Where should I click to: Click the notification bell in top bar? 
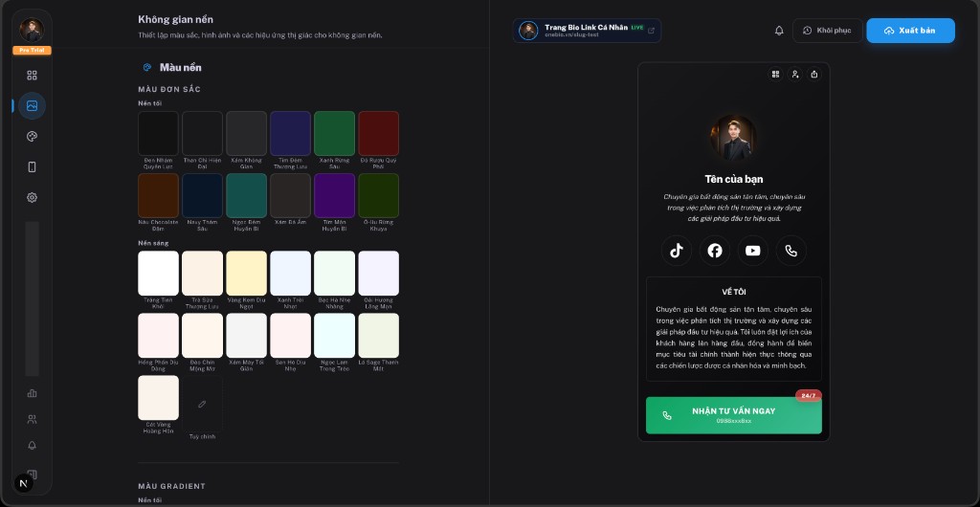click(779, 31)
